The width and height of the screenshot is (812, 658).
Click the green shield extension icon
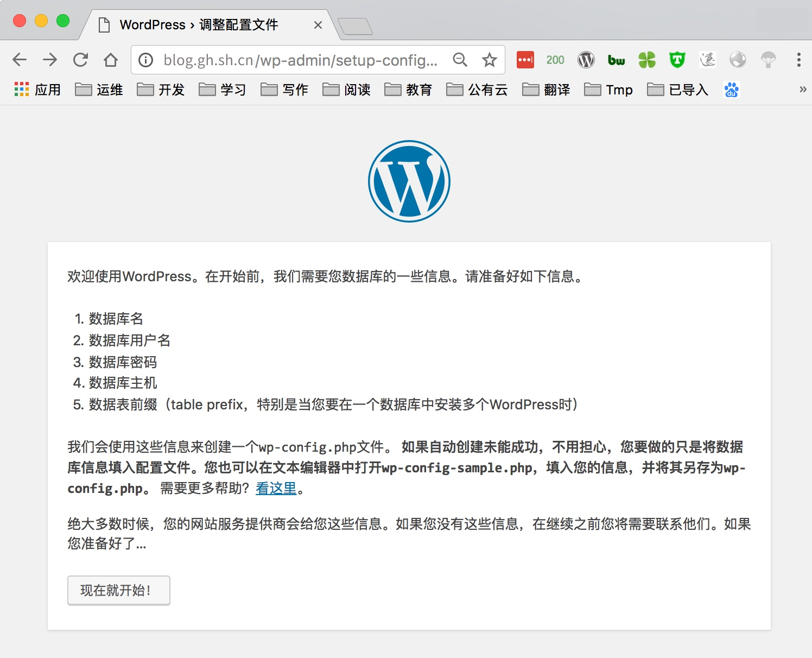point(677,60)
